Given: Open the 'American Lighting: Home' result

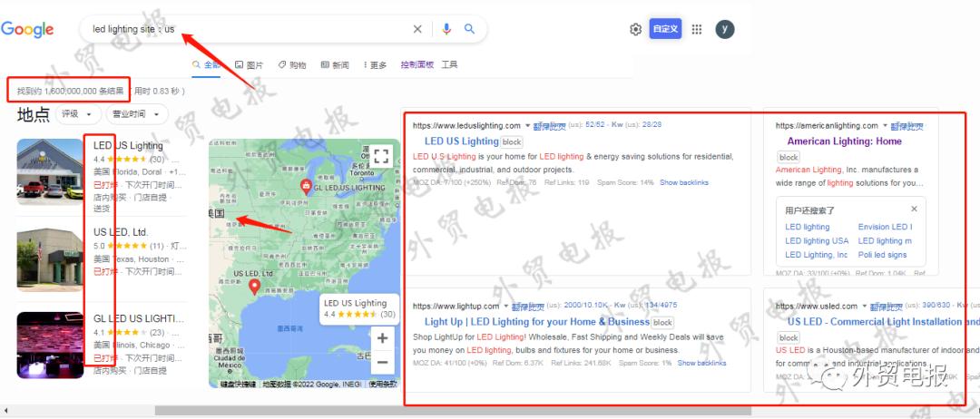Looking at the screenshot, I should point(845,141).
